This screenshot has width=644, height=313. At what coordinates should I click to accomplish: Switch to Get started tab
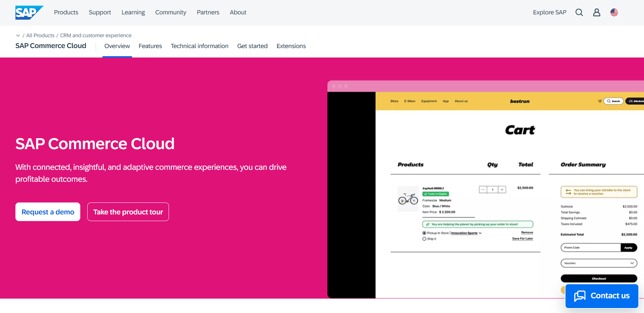coord(252,46)
